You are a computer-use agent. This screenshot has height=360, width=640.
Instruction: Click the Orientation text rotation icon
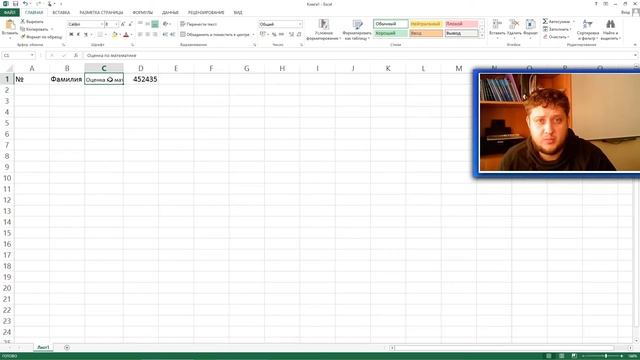pyautogui.click(x=165, y=24)
